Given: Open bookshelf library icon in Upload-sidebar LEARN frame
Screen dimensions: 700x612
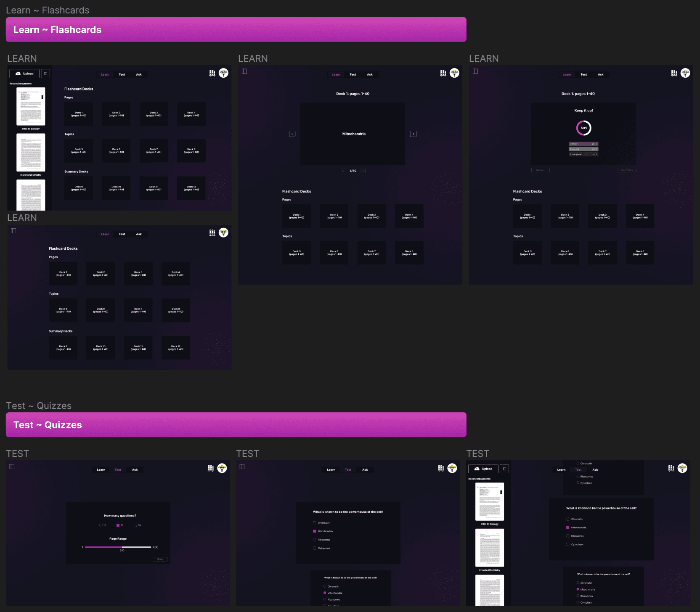Looking at the screenshot, I should pos(212,73).
